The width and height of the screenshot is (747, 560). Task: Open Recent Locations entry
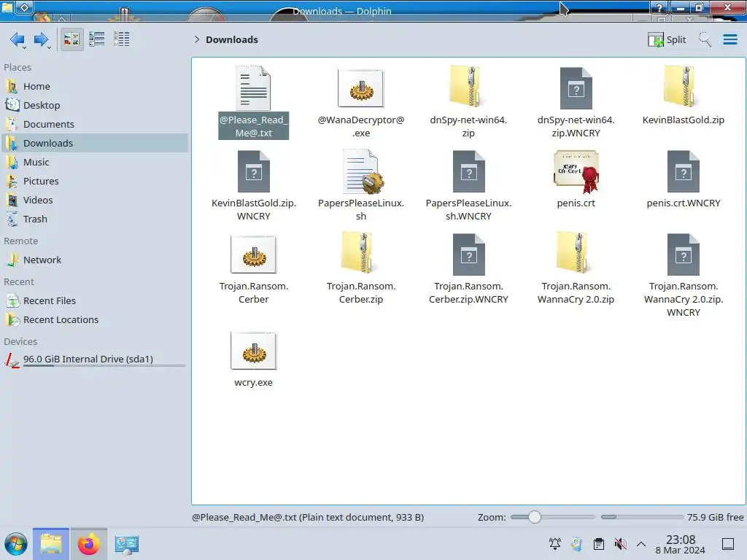tap(94, 320)
